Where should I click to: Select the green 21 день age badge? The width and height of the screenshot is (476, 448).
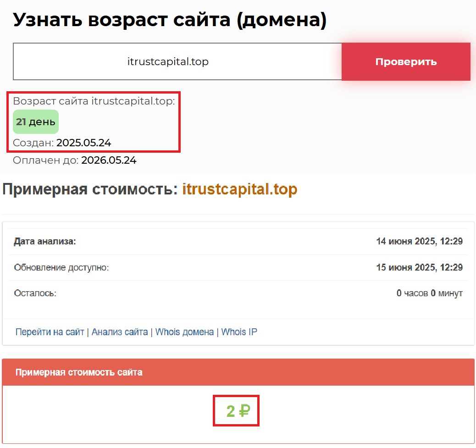tap(35, 122)
